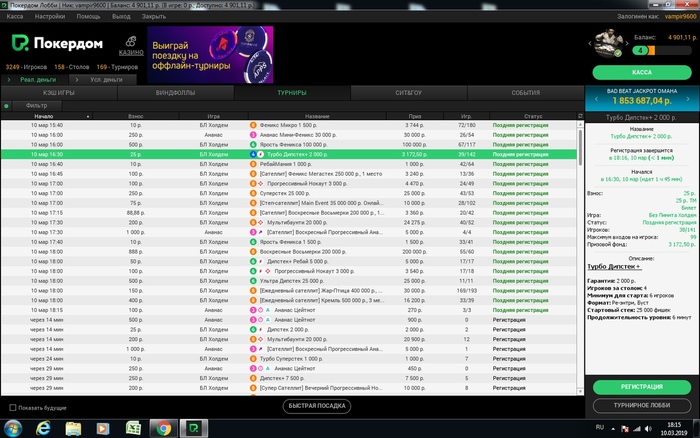Select the РебайМания 1 000 р. tournament row
Screen dimensions: 700x438
(289, 164)
